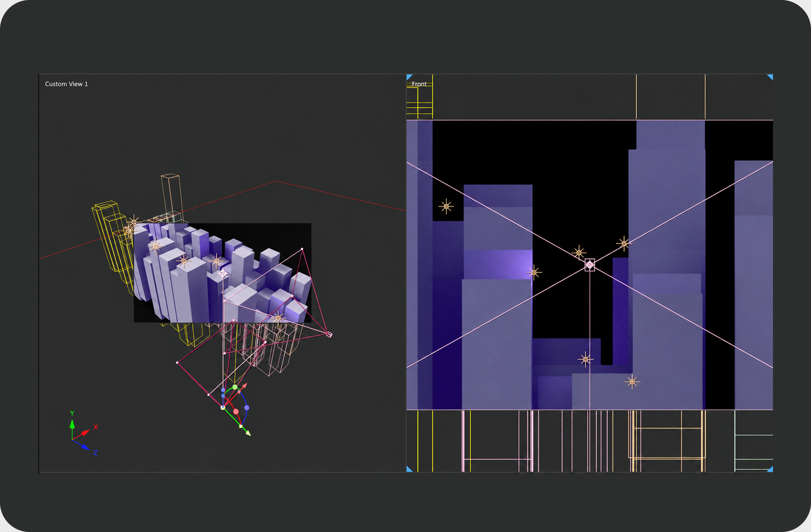Grab the green Y-axis arrow tip of the 3D gizmo

pos(248,433)
